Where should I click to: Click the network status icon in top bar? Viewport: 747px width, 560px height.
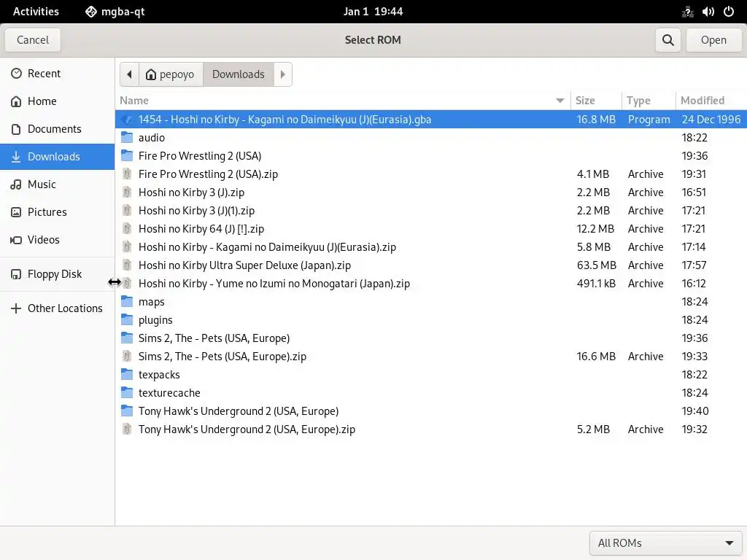click(x=687, y=12)
